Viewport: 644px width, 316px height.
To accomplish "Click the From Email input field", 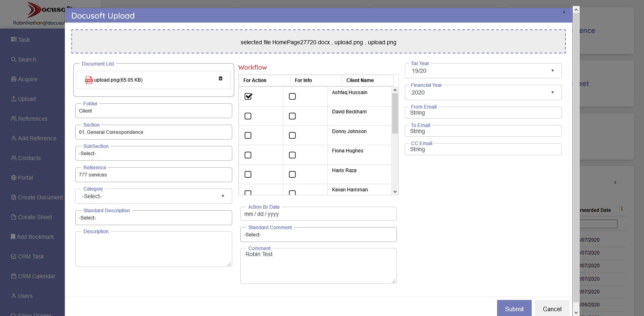I will 483,113.
